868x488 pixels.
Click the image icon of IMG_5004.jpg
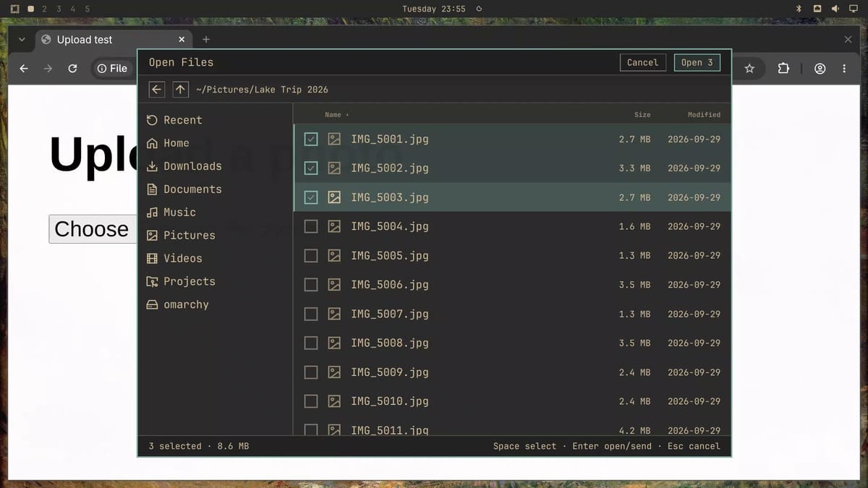[x=334, y=226]
